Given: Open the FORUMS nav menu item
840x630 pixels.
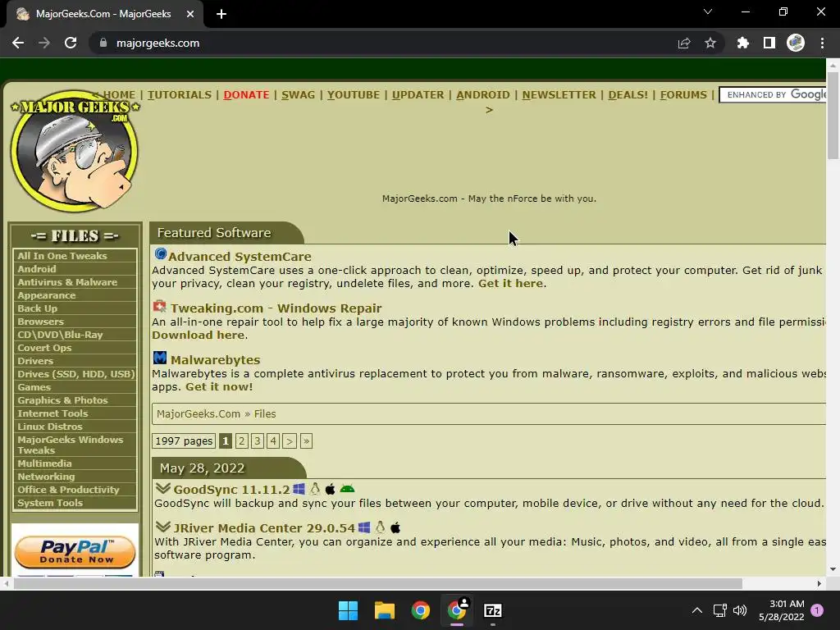Looking at the screenshot, I should [x=683, y=95].
